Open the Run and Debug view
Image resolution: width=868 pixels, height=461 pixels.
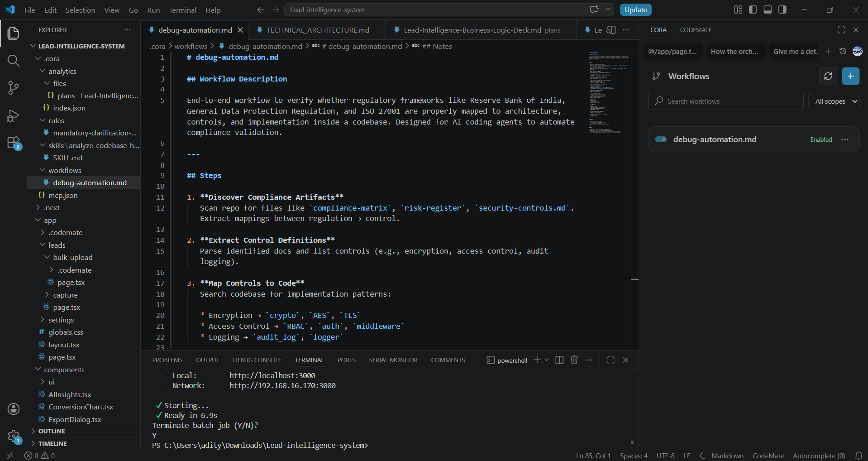pos(14,116)
